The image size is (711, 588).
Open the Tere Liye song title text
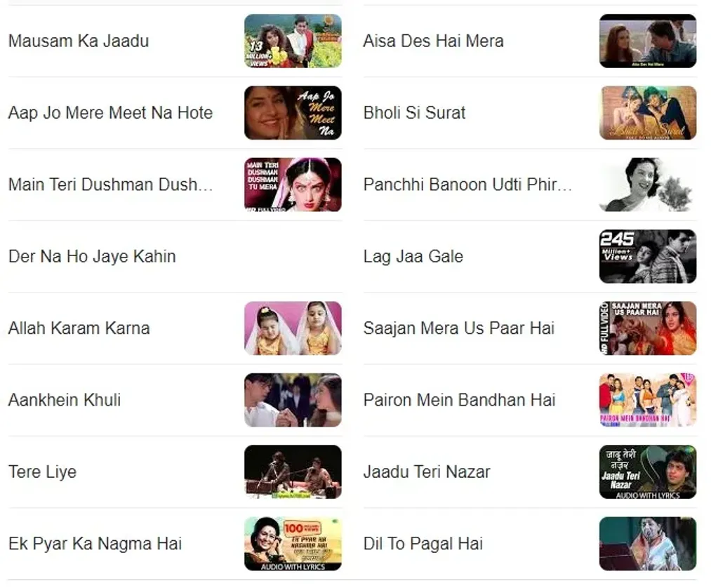pyautogui.click(x=42, y=472)
